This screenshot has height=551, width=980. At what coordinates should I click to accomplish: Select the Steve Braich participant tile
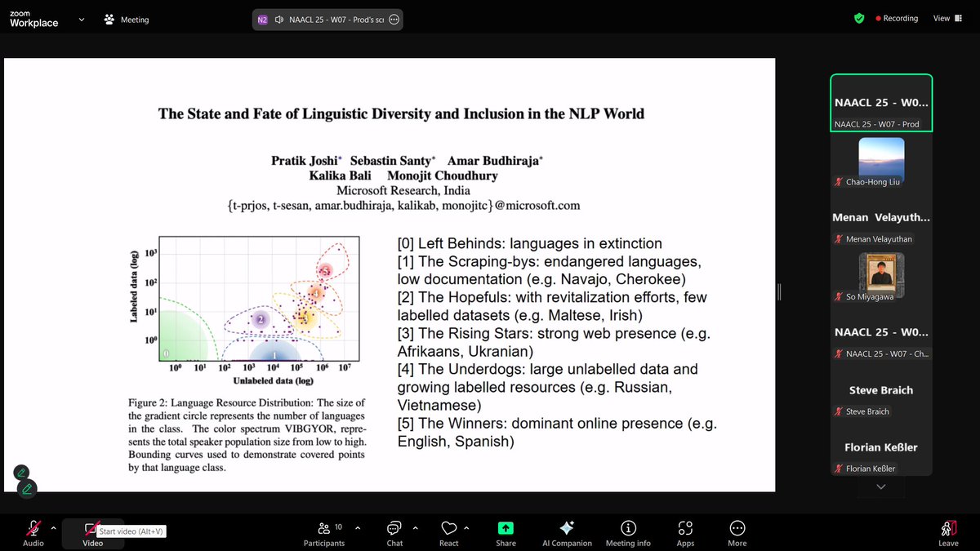tap(881, 390)
